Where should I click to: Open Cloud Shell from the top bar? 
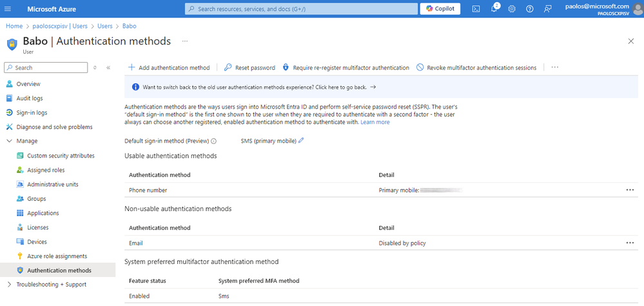point(476,8)
